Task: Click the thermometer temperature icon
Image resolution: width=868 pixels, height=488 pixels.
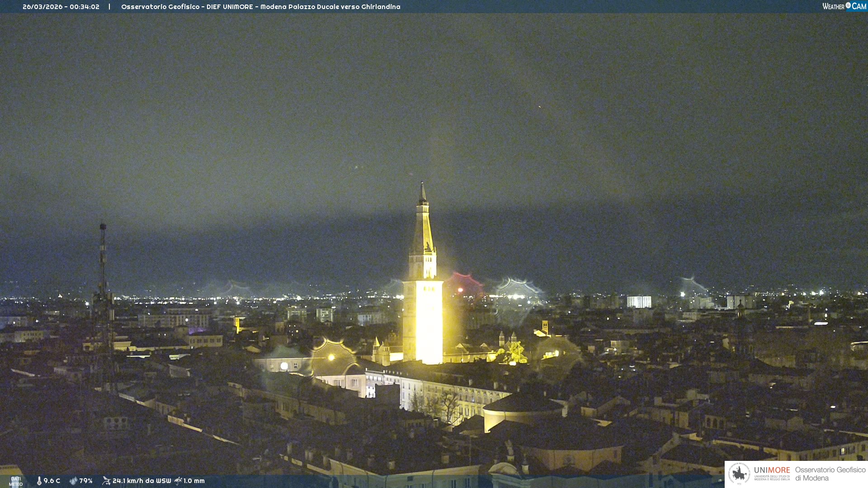Action: (x=39, y=481)
